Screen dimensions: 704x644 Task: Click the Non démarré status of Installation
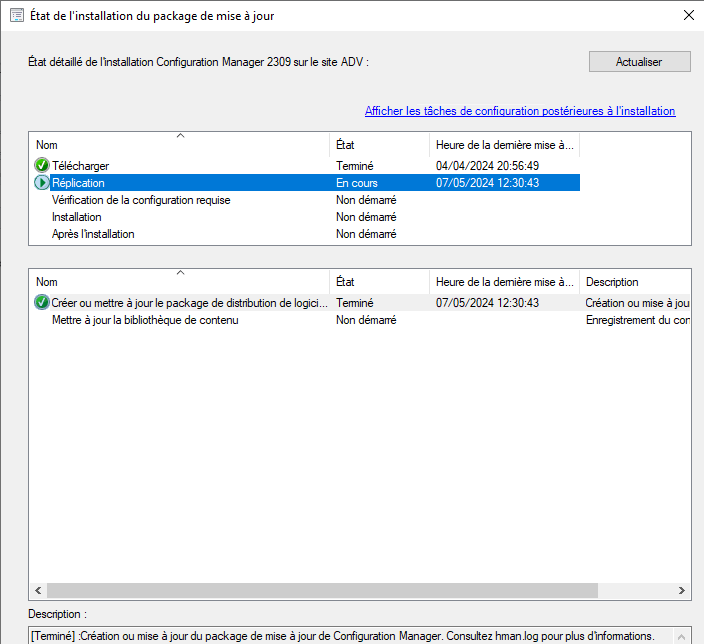[x=366, y=217]
